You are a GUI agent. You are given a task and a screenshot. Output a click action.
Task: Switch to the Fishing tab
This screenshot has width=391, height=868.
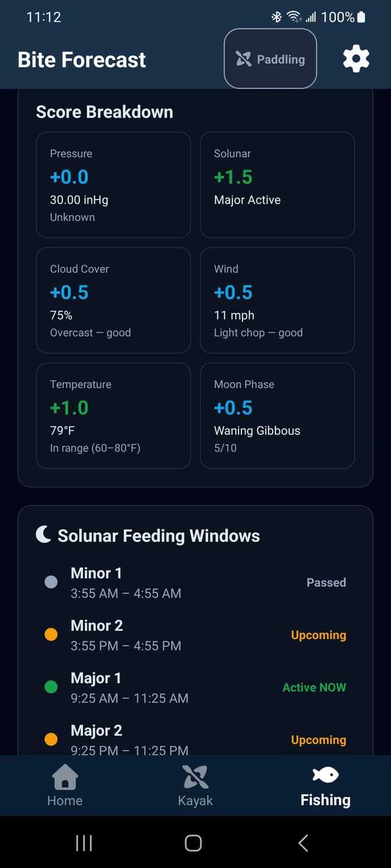point(324,786)
